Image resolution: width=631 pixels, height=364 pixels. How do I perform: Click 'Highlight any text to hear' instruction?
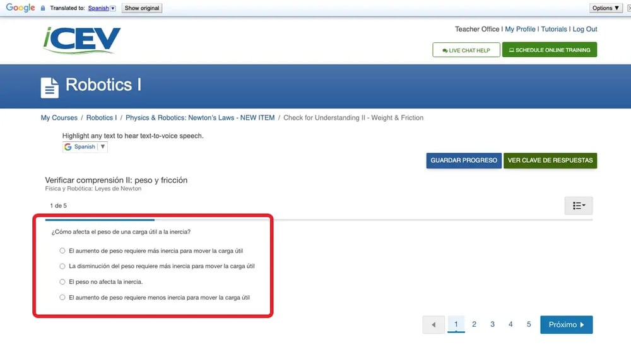133,136
